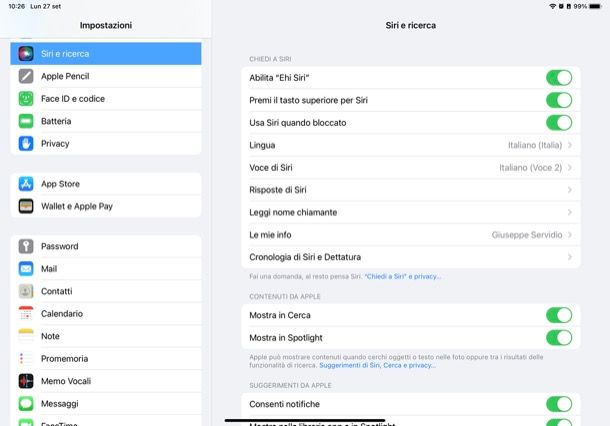Screen dimensions: 610x426
Task: Toggle Usa Siri quando bloccato
Action: 558,123
